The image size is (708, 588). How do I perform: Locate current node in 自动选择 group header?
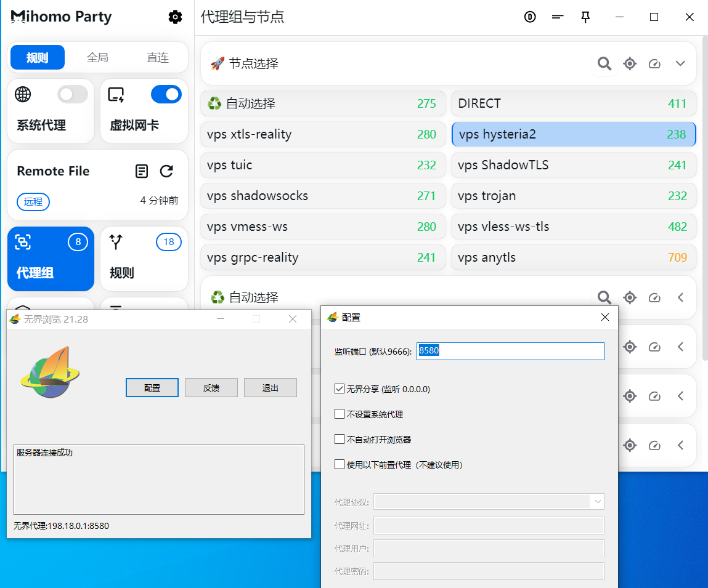tap(629, 297)
